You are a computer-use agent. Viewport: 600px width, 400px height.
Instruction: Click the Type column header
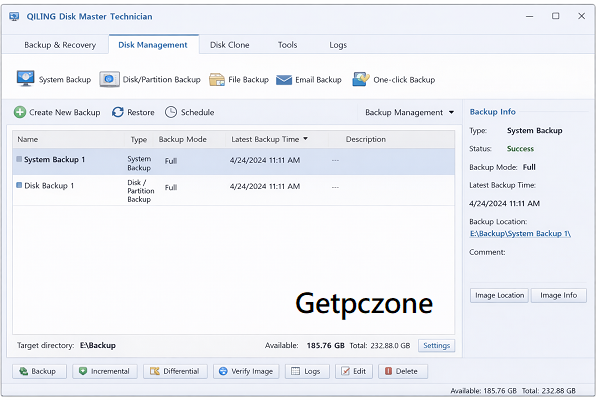(x=139, y=139)
